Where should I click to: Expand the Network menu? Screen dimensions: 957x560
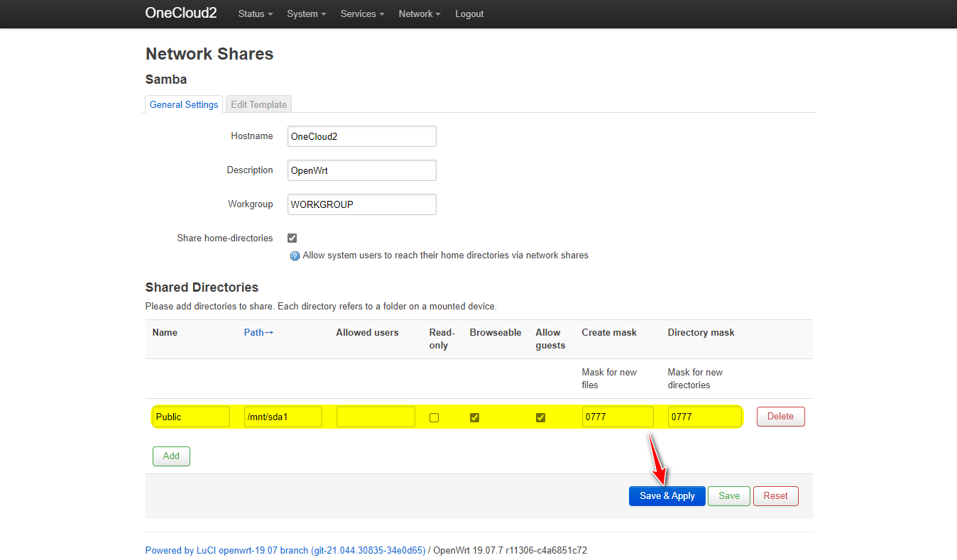tap(419, 14)
